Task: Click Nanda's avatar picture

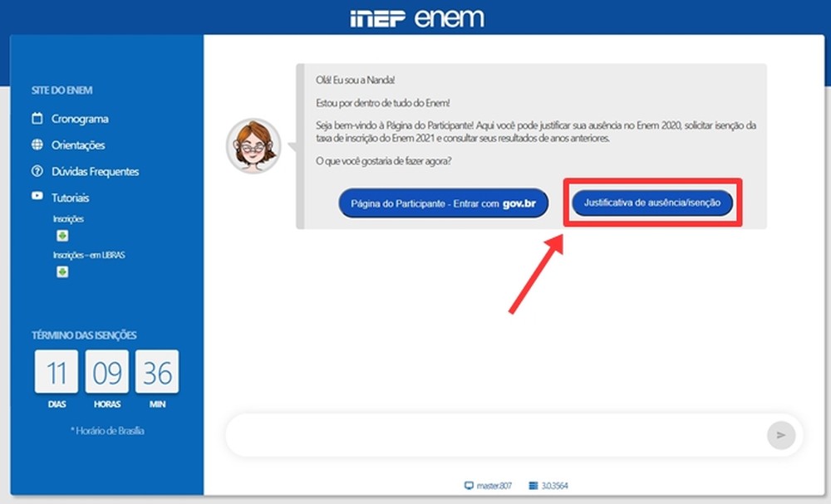Action: 253,145
